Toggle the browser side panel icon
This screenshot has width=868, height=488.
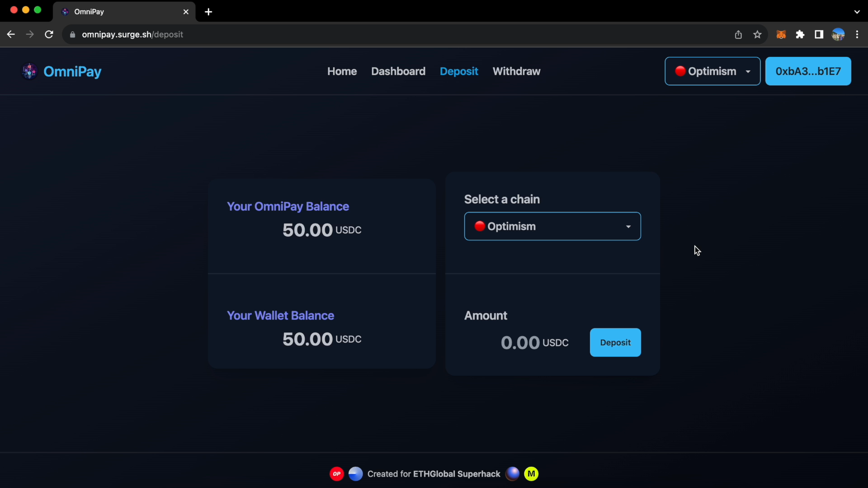819,34
